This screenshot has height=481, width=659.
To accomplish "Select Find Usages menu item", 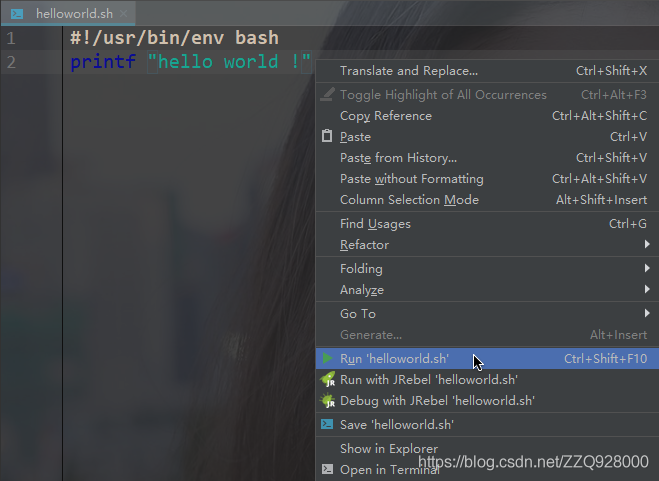I will pyautogui.click(x=375, y=224).
